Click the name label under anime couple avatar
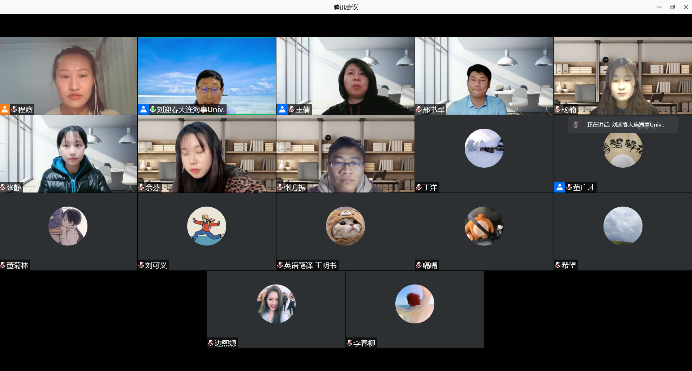Viewport: 692px width, 371px height. (17, 265)
